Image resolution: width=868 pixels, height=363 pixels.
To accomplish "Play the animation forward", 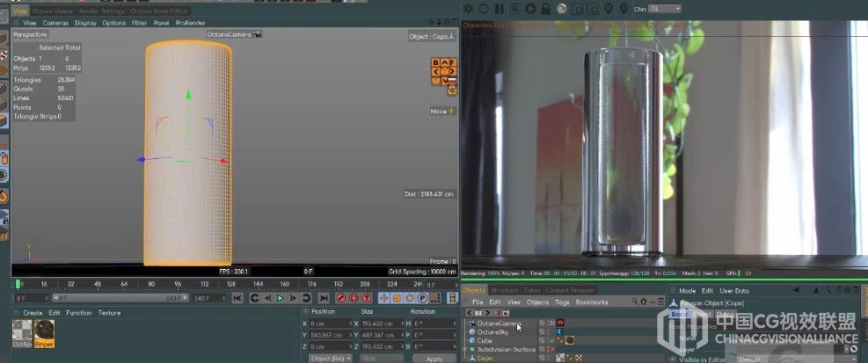I will click(x=281, y=298).
